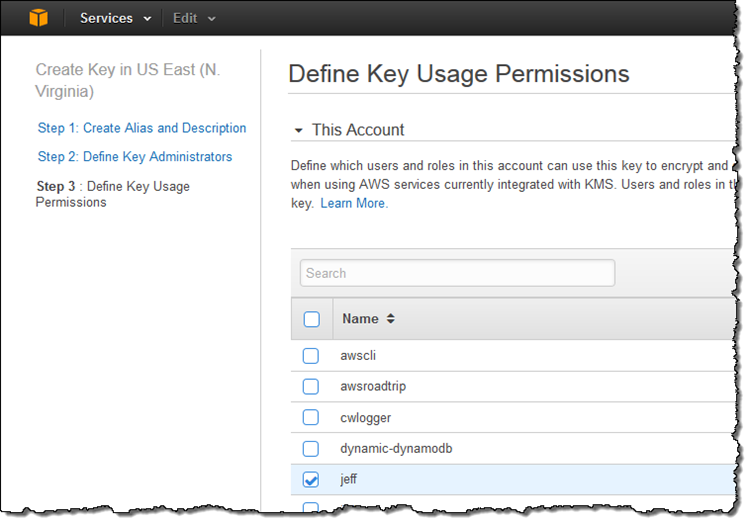Click the awscli user name
750x523 pixels.
click(358, 355)
